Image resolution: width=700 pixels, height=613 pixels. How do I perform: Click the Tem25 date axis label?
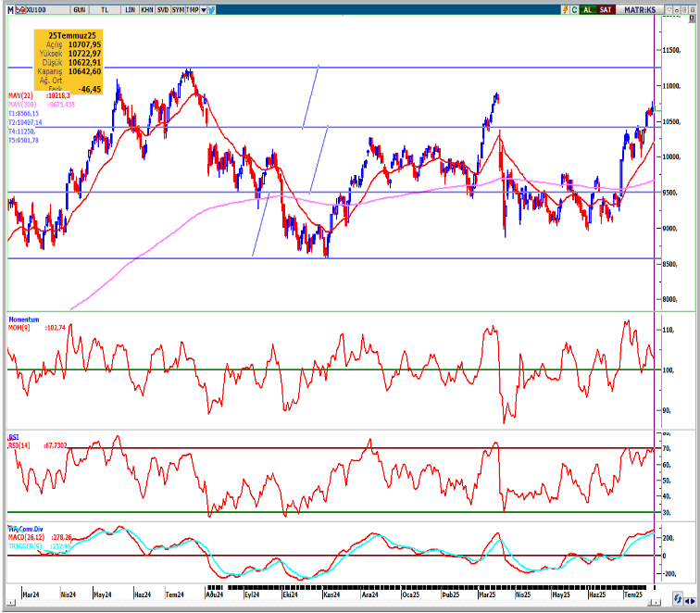click(633, 594)
